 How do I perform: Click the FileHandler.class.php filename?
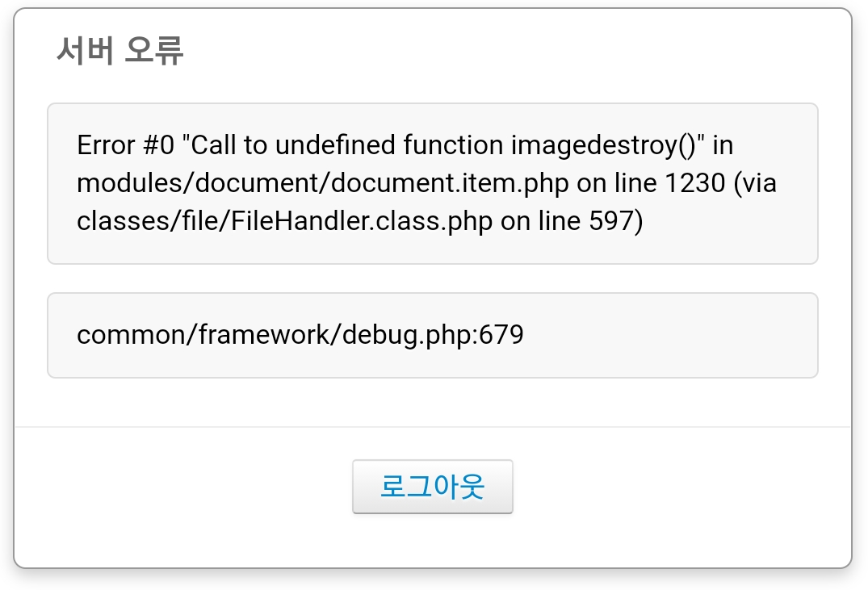(357, 221)
